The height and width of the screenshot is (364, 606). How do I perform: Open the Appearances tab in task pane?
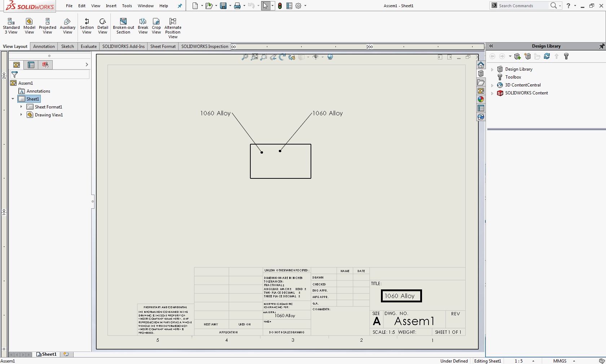[x=480, y=99]
